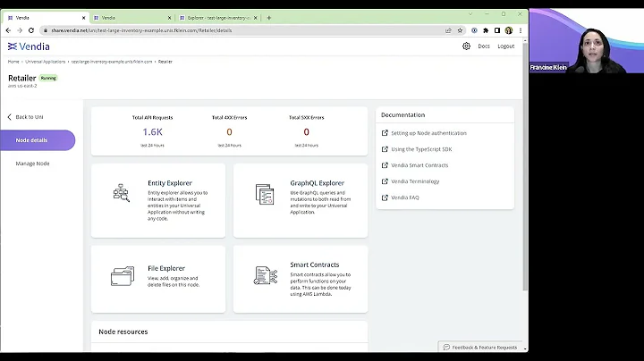
Task: Open the Docs link
Action: (484, 46)
